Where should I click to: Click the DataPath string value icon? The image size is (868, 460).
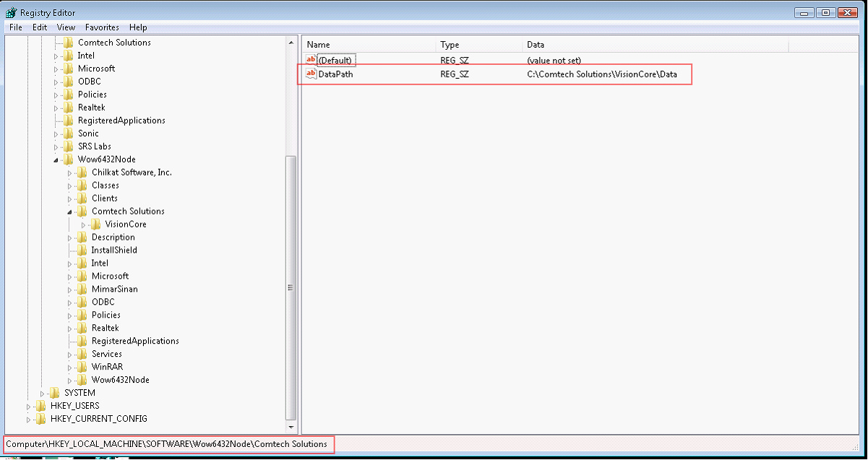(x=311, y=74)
